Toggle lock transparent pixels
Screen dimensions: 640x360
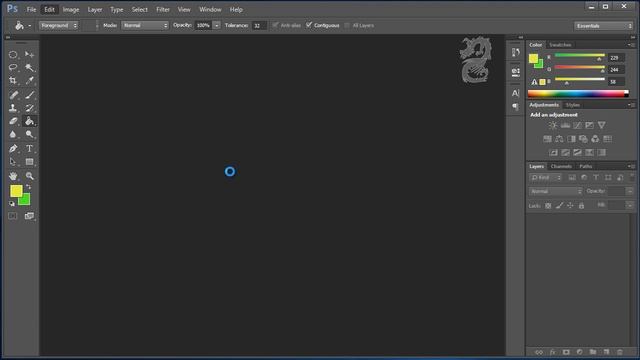click(x=548, y=206)
